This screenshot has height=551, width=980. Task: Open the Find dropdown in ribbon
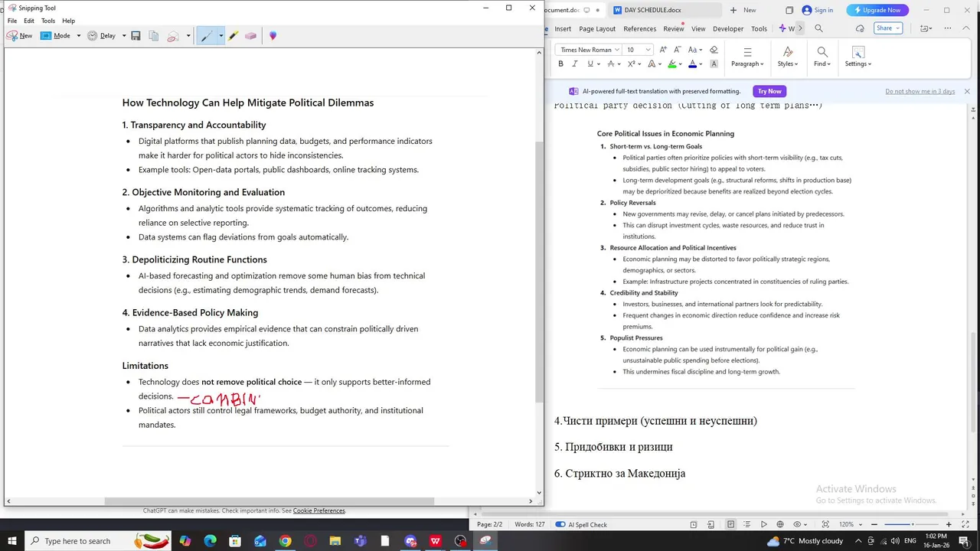click(x=822, y=57)
